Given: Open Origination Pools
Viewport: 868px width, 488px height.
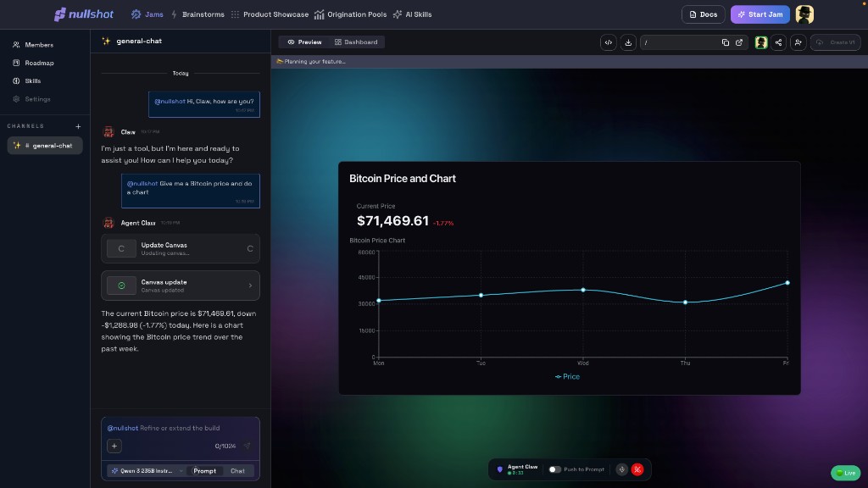Looking at the screenshot, I should coord(350,14).
